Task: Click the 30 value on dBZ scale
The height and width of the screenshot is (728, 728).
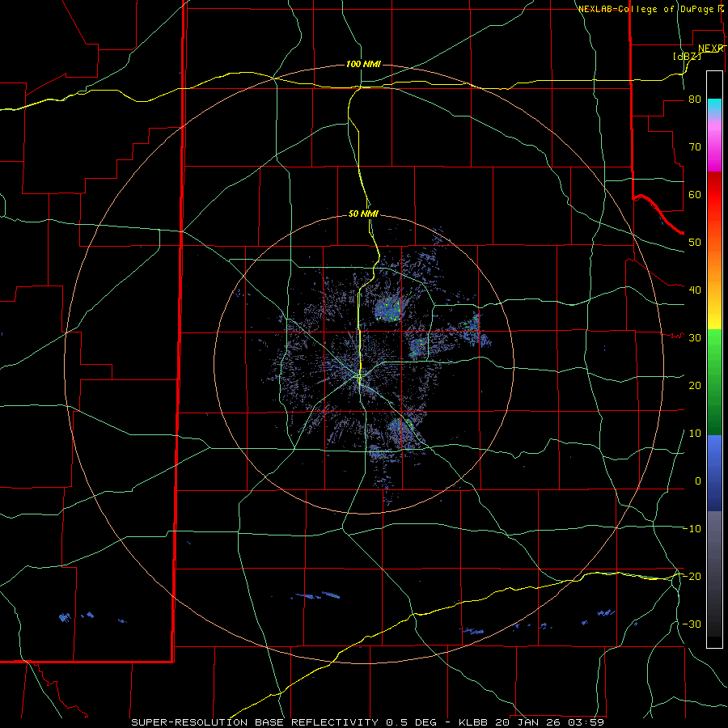Action: (695, 337)
